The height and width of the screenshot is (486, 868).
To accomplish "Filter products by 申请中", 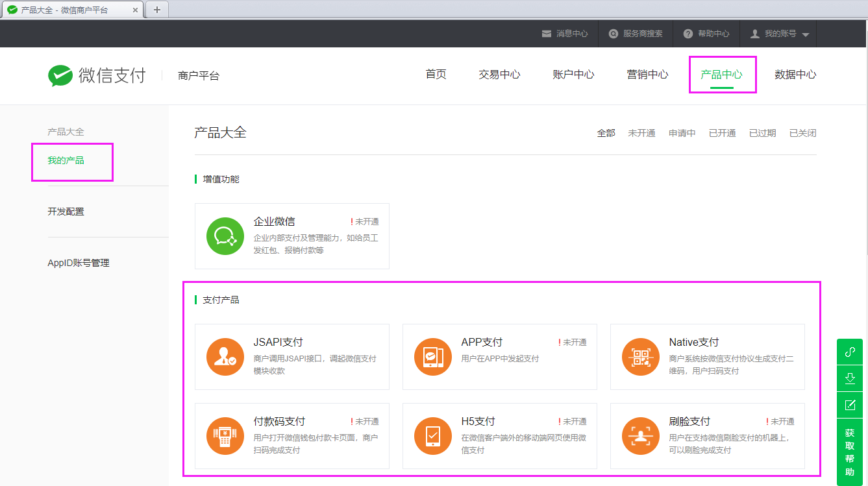I will pos(682,133).
